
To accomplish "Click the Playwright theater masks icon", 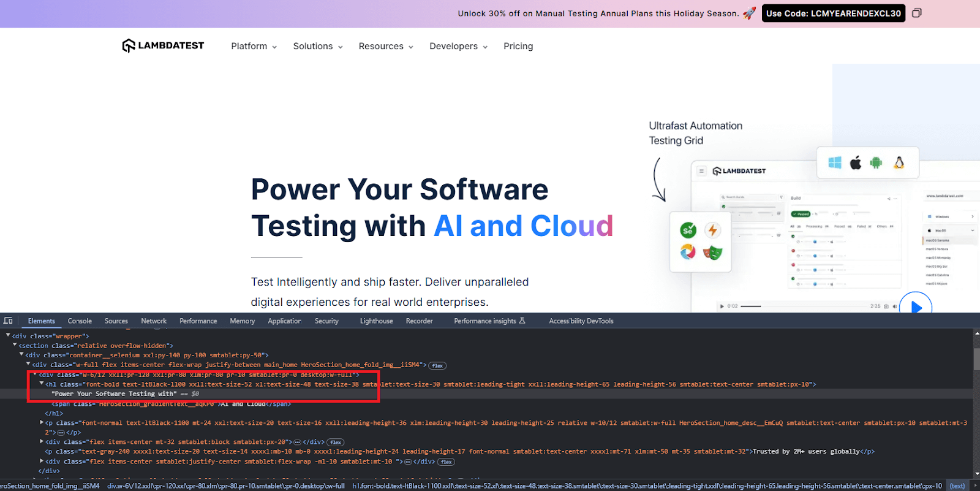I will pyautogui.click(x=712, y=252).
